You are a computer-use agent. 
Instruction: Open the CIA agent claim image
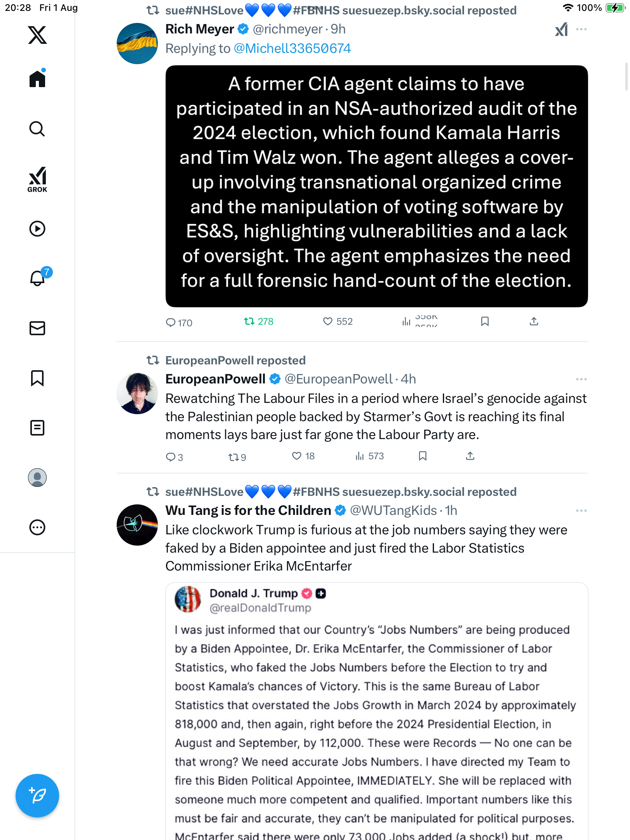(376, 186)
